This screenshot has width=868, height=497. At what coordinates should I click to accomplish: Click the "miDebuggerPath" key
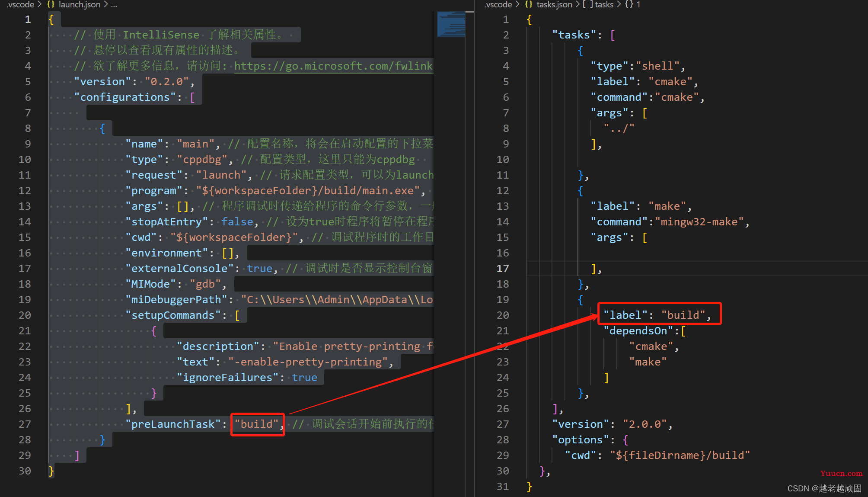(176, 299)
